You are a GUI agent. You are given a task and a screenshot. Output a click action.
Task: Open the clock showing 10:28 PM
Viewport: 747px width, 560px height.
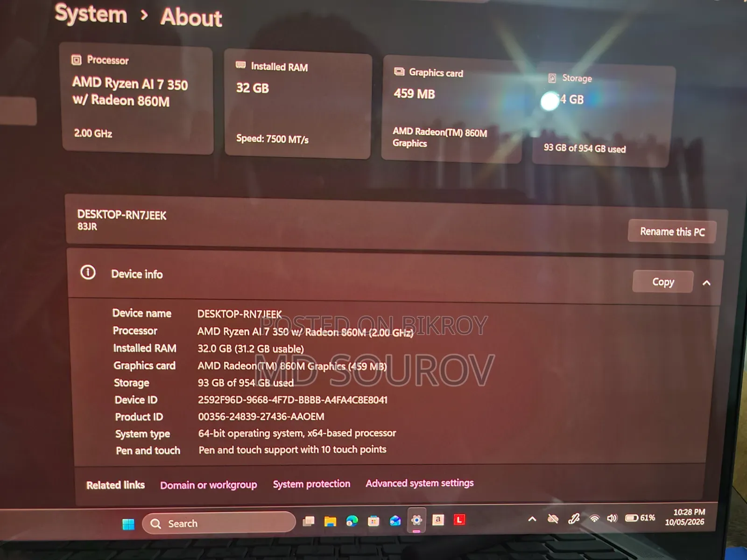coord(685,517)
